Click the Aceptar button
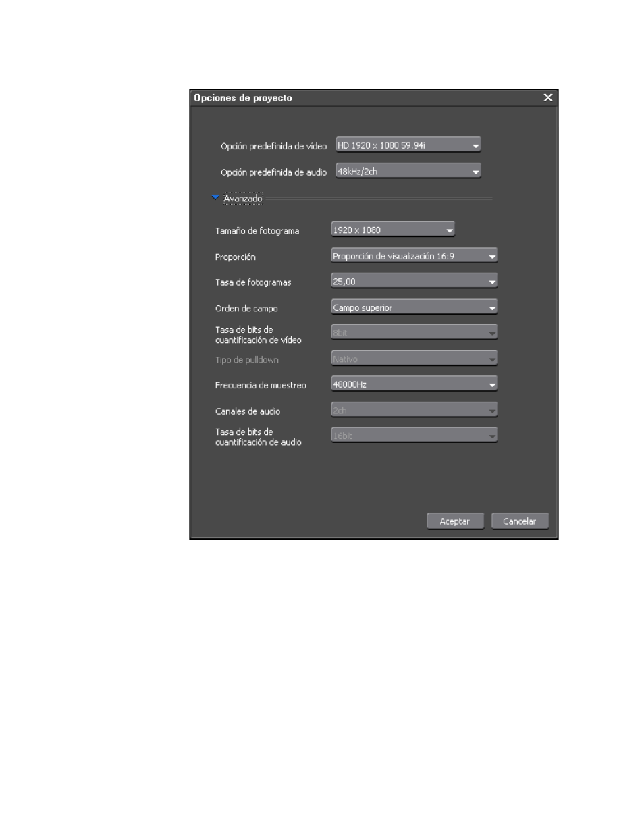Screen dimensions: 644x834 [x=455, y=521]
